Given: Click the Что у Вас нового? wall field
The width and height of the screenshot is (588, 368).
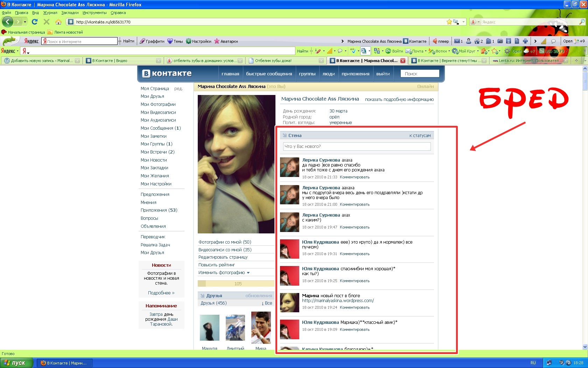Looking at the screenshot, I should [357, 146].
